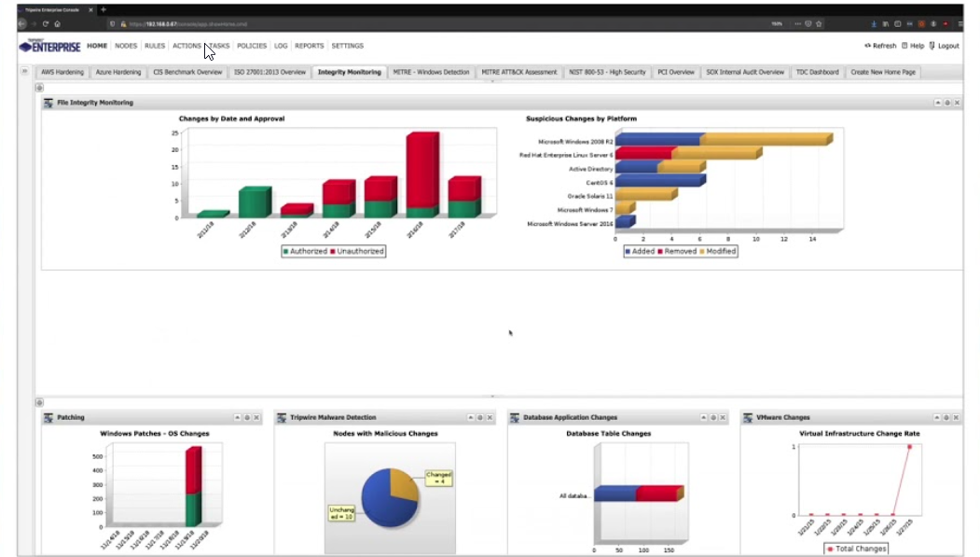The height and width of the screenshot is (557, 980).
Task: Click the Tripwire Malware Detection panel icon
Action: tap(282, 418)
